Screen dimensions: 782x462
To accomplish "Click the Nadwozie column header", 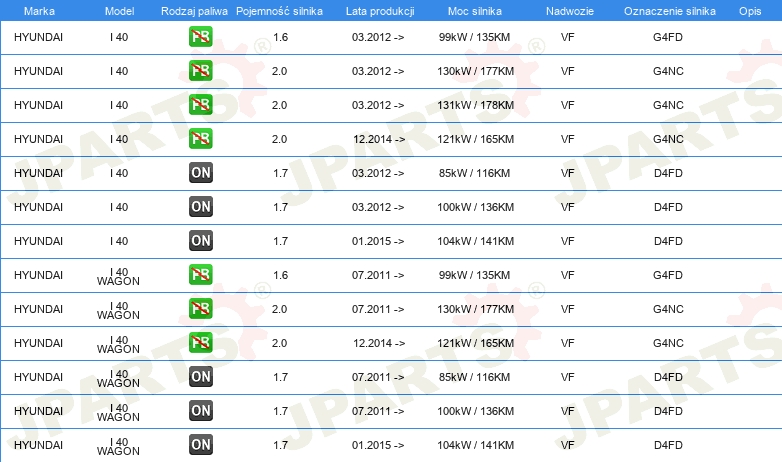I will coord(570,11).
